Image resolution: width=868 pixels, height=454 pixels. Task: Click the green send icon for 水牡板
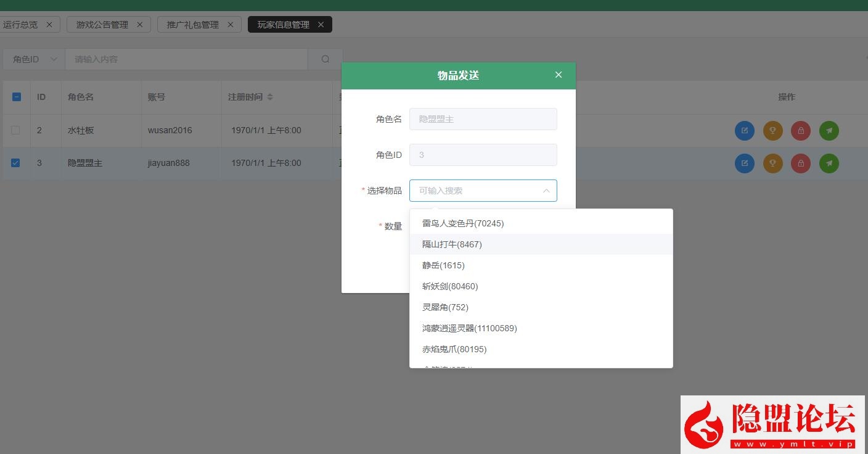pos(829,130)
